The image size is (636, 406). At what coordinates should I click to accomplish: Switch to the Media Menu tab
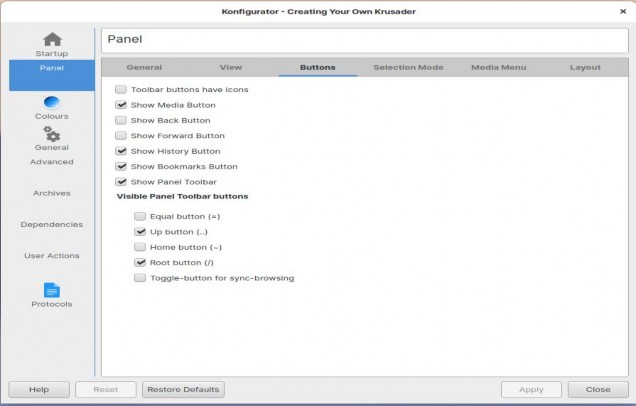pyautogui.click(x=498, y=67)
